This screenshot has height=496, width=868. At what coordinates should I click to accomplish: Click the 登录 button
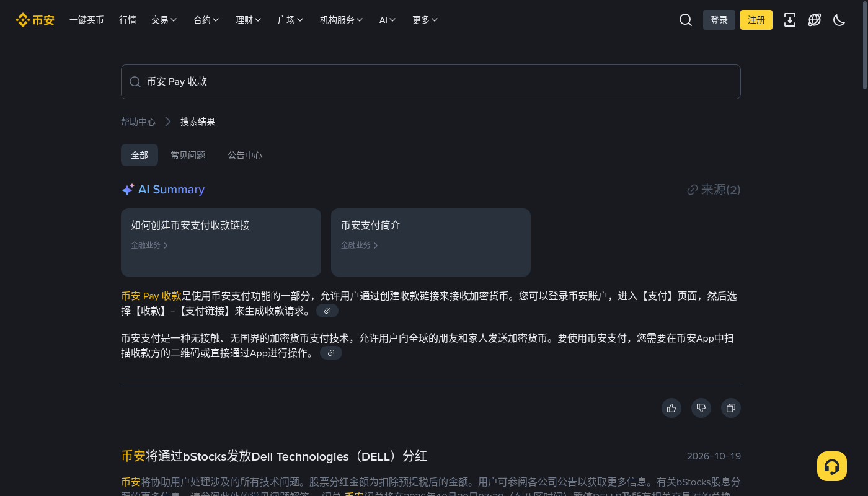[x=719, y=20]
